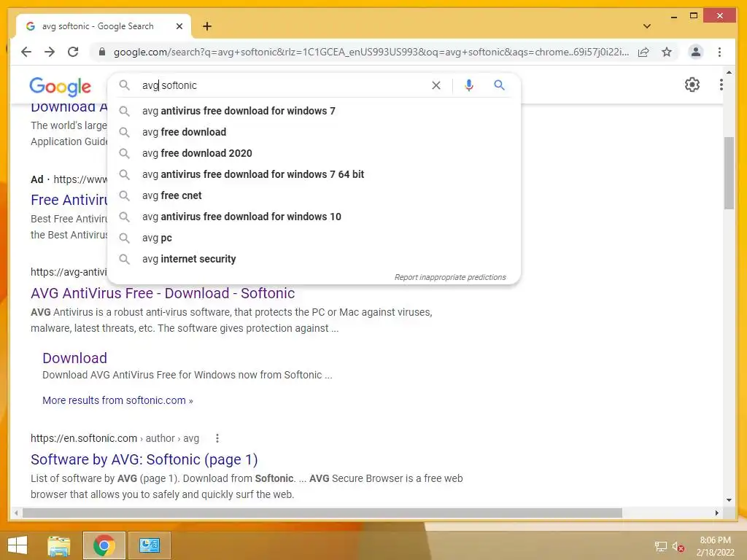
Task: Click the address bar URL
Action: [371, 52]
